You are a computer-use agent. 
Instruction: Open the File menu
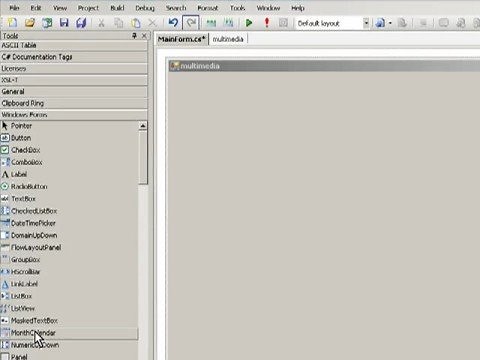click(x=14, y=8)
